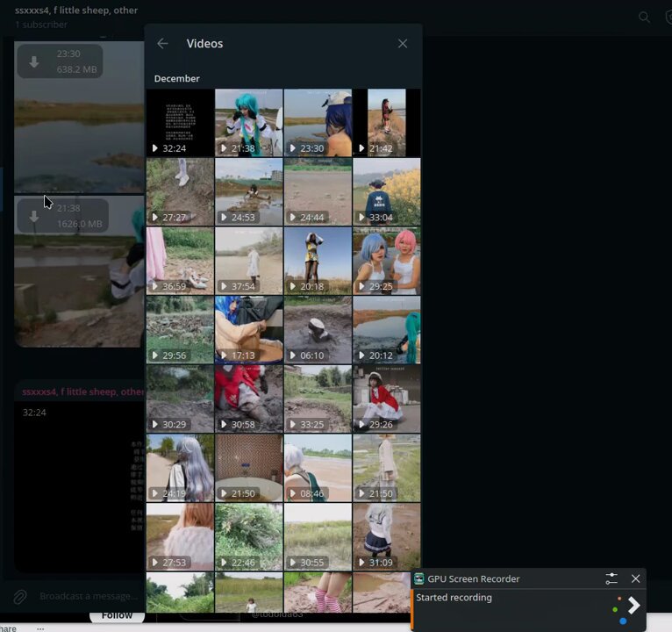Click the Follow button

pyautogui.click(x=117, y=615)
